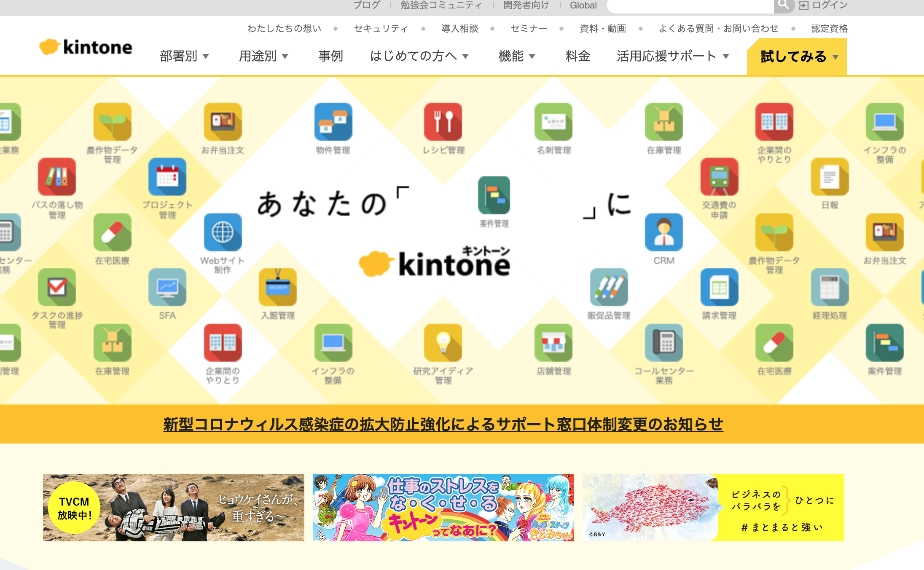Click the Webサイト制作 globe icon
924x570 pixels.
223,232
